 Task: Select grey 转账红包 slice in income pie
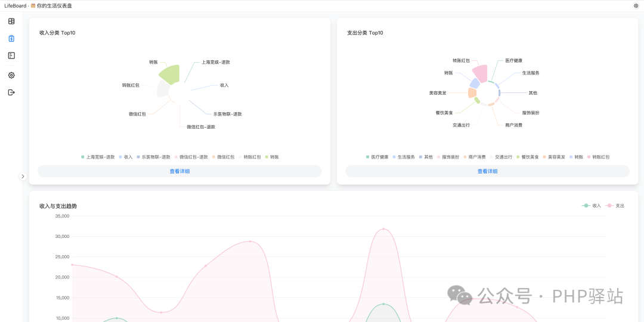click(163, 88)
